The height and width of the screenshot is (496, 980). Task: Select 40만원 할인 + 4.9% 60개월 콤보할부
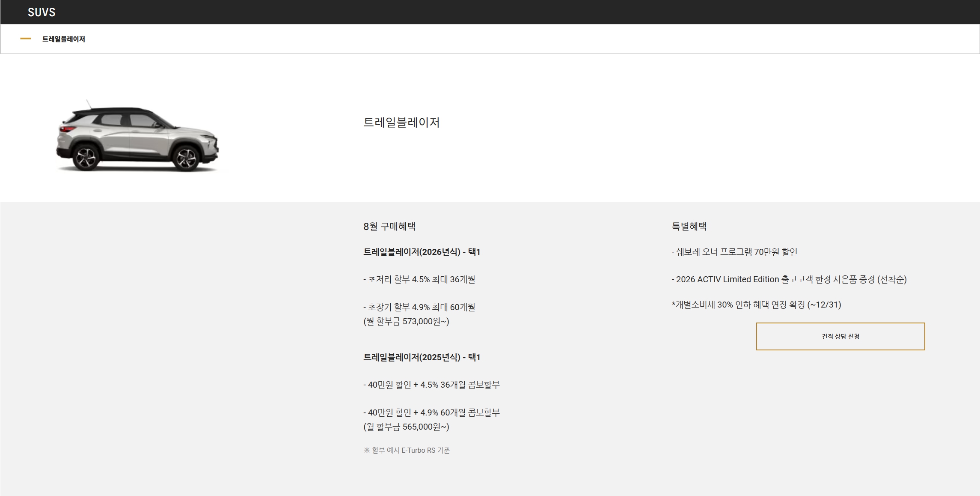tap(431, 412)
